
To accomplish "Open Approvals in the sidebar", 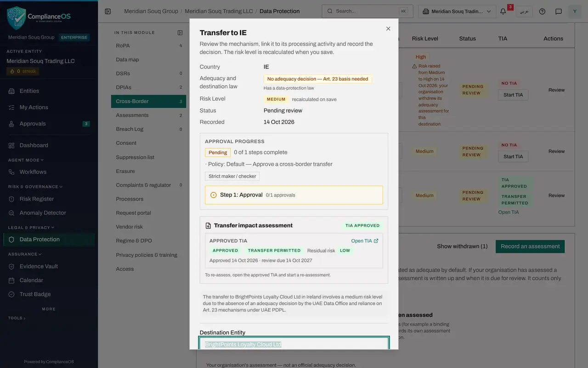I will (49, 124).
